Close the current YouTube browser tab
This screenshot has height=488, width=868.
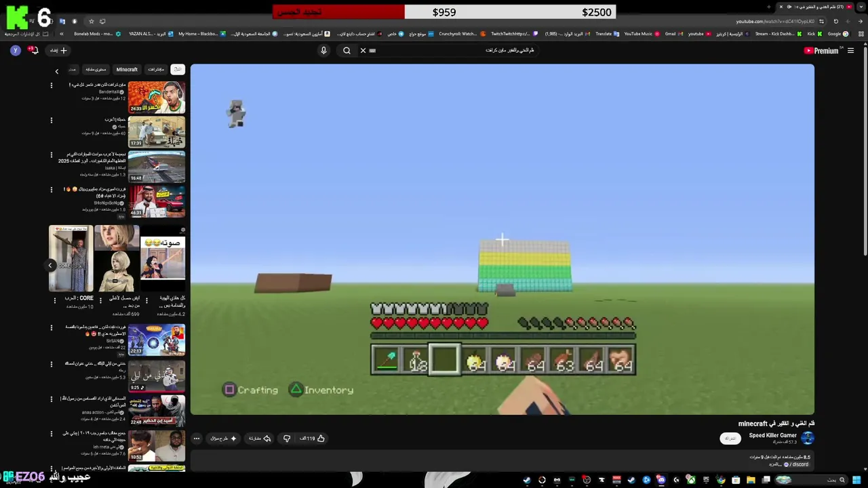(781, 7)
